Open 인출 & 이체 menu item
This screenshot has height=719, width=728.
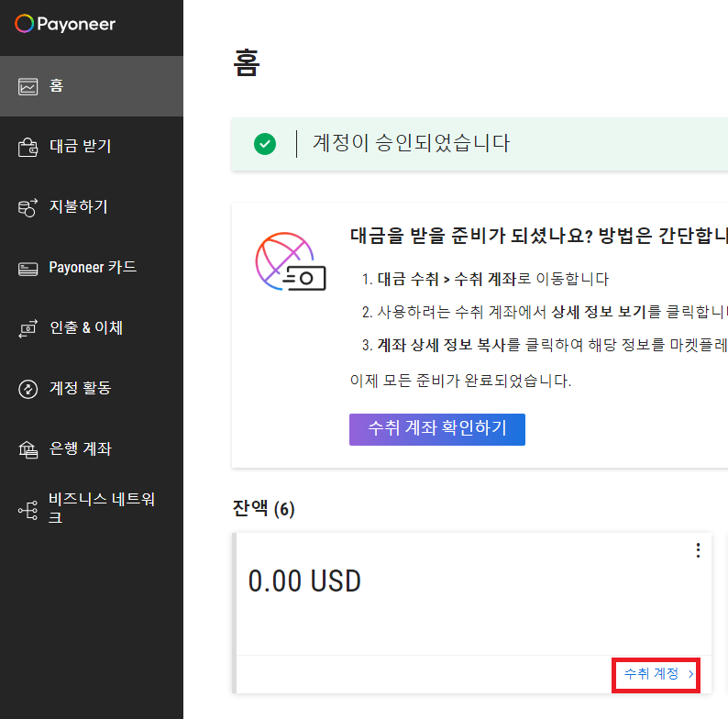pos(92,328)
